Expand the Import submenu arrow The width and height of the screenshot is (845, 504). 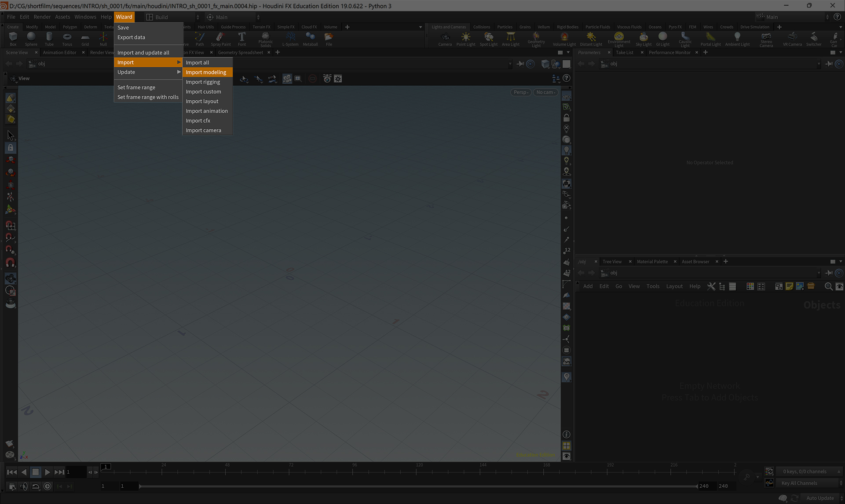pyautogui.click(x=179, y=62)
